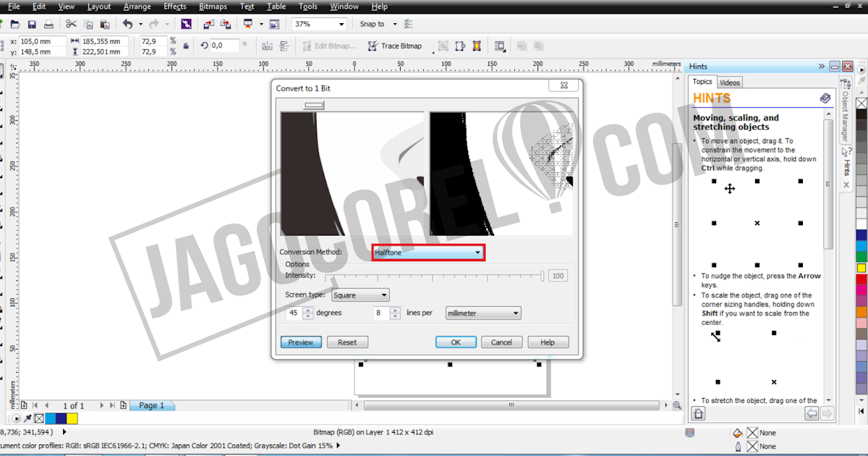Click the Add page icon before first page arrow
Screen dimensions: 868x456
click(x=25, y=405)
